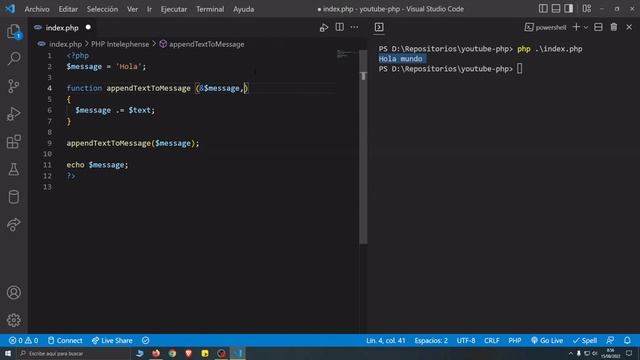Open editor More Actions ellipsis
Screen dimensions: 640x360
(354, 27)
